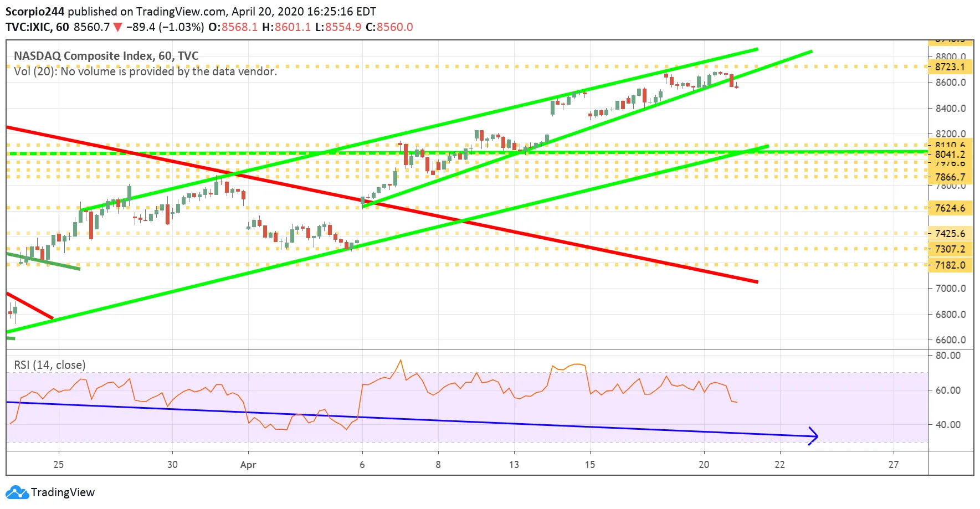Select the open value O:8568.1
The width and height of the screenshot is (980, 509).
tap(233, 27)
